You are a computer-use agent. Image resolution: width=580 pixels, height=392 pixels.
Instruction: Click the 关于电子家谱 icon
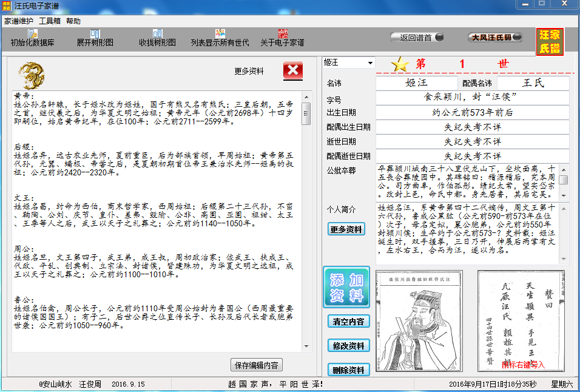pos(283,36)
